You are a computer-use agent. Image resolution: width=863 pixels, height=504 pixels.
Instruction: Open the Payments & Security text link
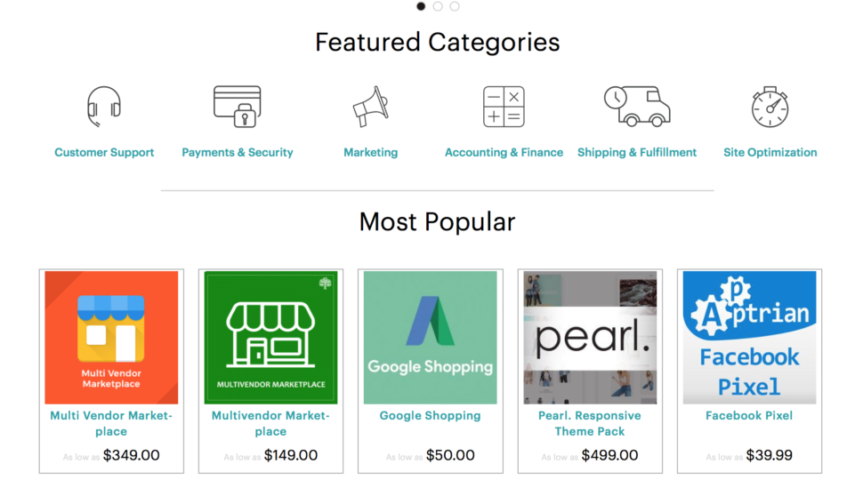[238, 152]
